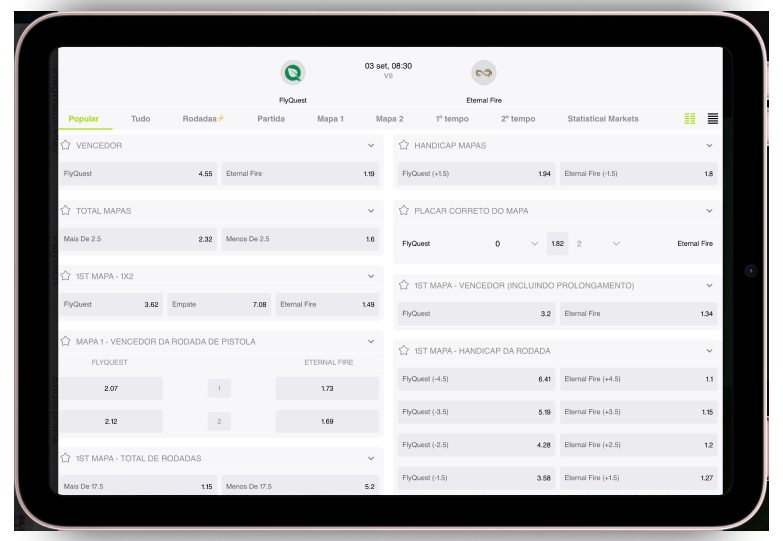Click the FlyQuest team logo

(x=293, y=73)
